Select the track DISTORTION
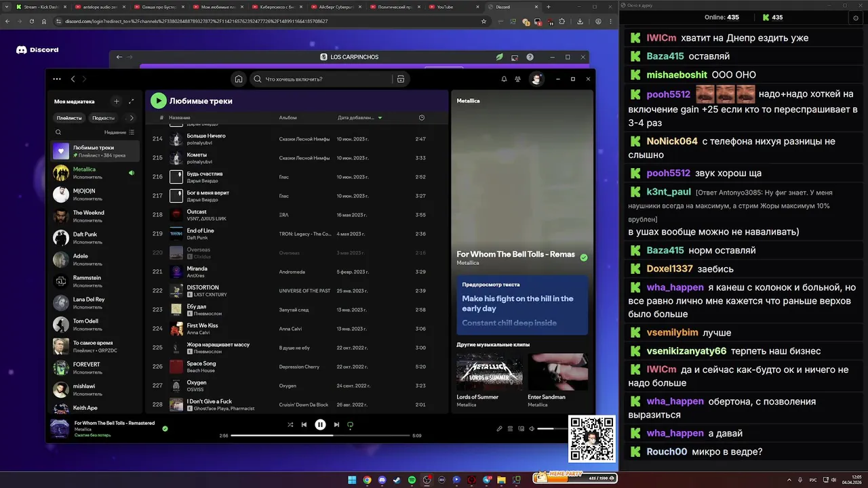This screenshot has height=488, width=868. tap(296, 290)
